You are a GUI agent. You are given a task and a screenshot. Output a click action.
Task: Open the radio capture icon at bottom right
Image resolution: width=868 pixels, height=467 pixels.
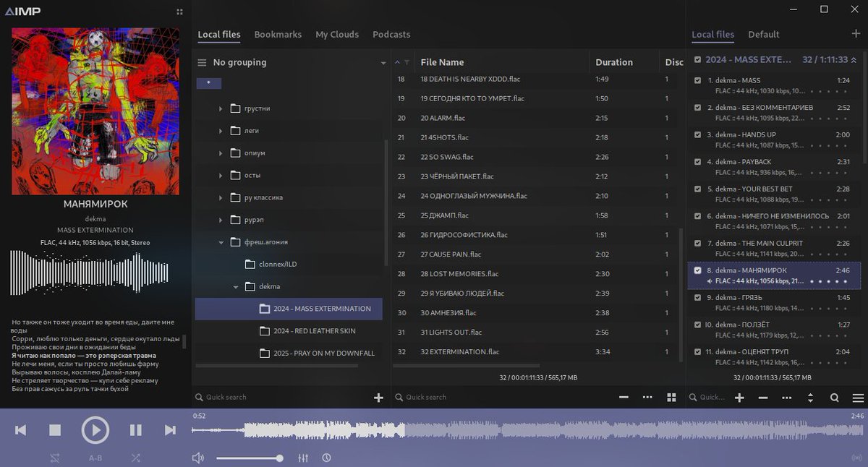(x=857, y=458)
